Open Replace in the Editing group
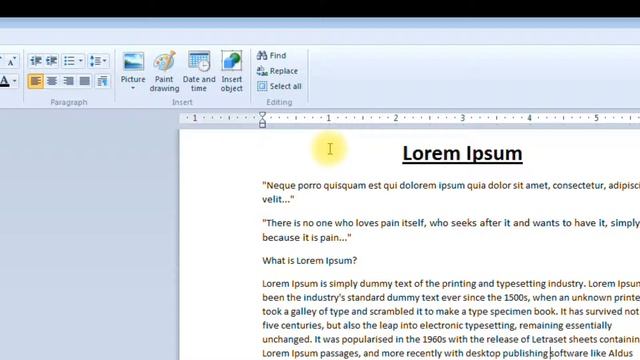Viewport: 640px width, 360px height. pyautogui.click(x=278, y=71)
